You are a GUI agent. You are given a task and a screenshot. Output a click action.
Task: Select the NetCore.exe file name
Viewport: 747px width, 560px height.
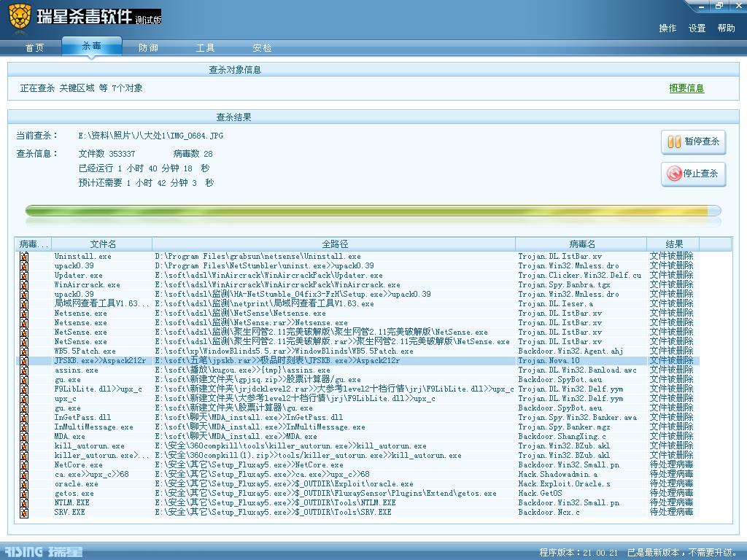(78, 464)
